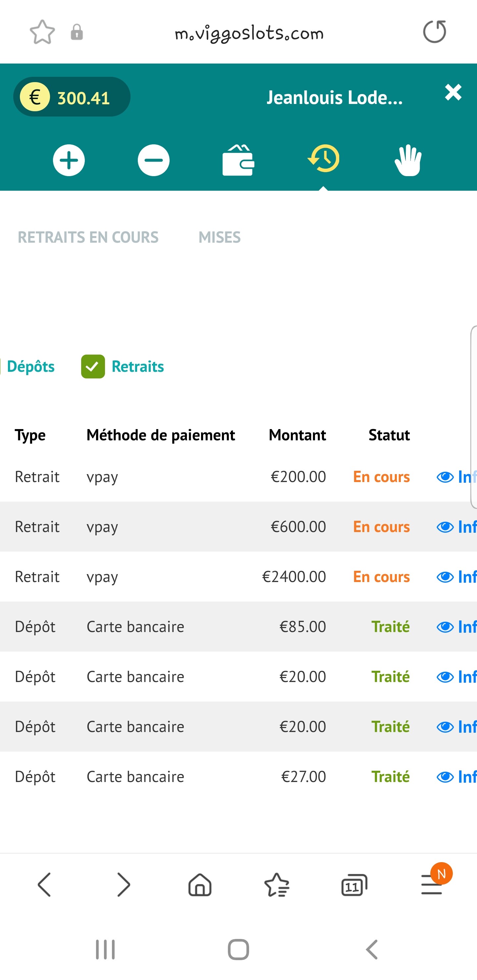Switch to the Retraits en cours tab
Screen dimensions: 477x980
coord(88,237)
